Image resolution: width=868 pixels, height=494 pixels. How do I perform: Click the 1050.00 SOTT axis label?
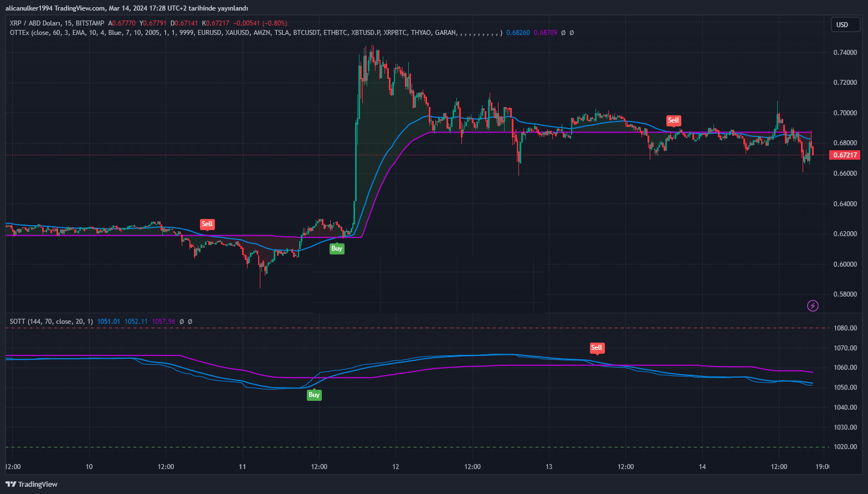click(x=845, y=388)
